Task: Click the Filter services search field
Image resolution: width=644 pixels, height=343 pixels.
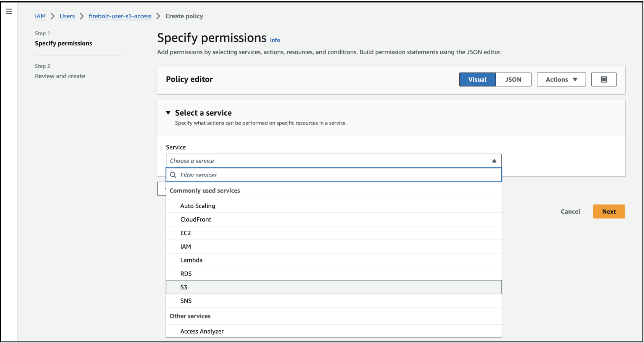Action: 336,175
